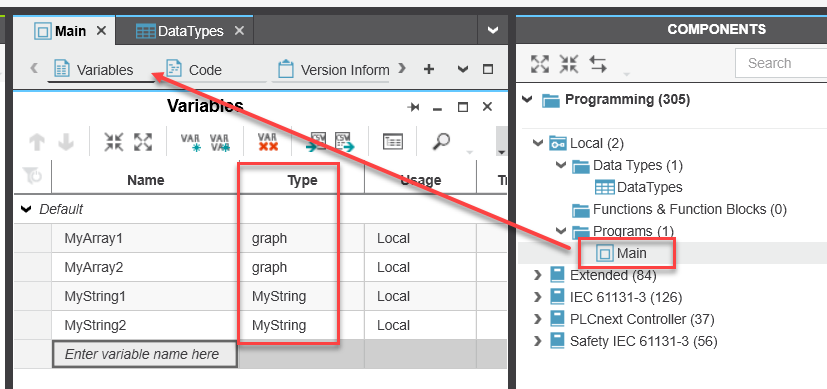Expand all groups in Variables toolbar
827x389 pixels.
(x=143, y=142)
